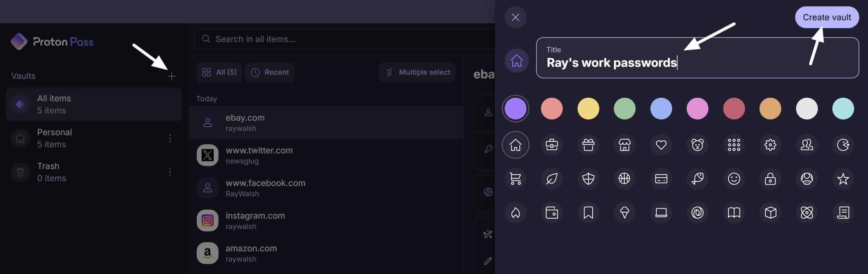Select the mushroom vault icon
Screen dimensions: 868x274
coord(807,178)
